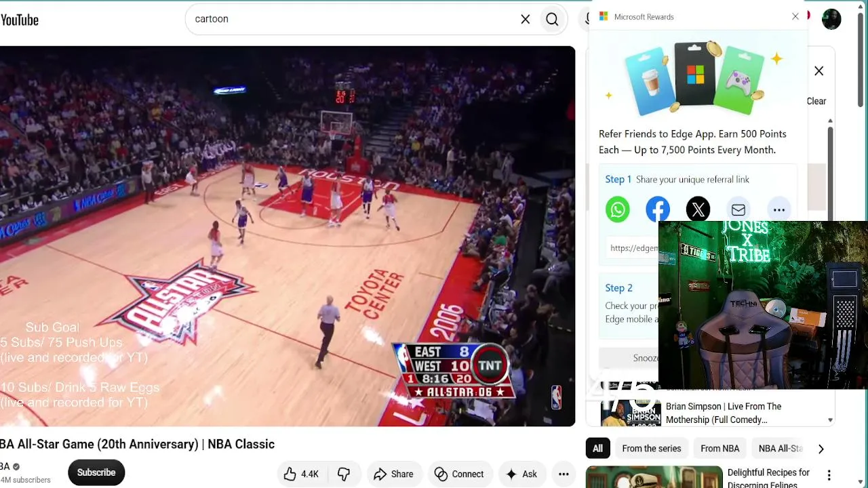Select the From the series chip
868x488 pixels.
tap(652, 448)
